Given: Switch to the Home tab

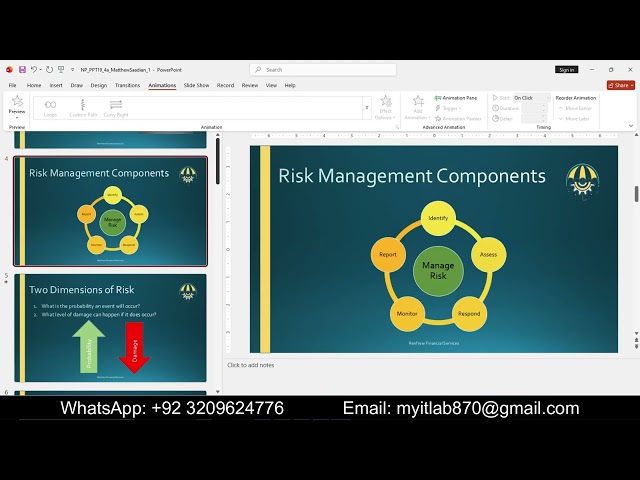Looking at the screenshot, I should click(34, 85).
